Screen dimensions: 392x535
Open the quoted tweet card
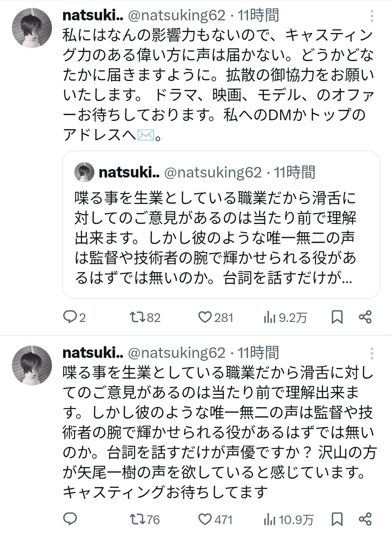click(221, 238)
